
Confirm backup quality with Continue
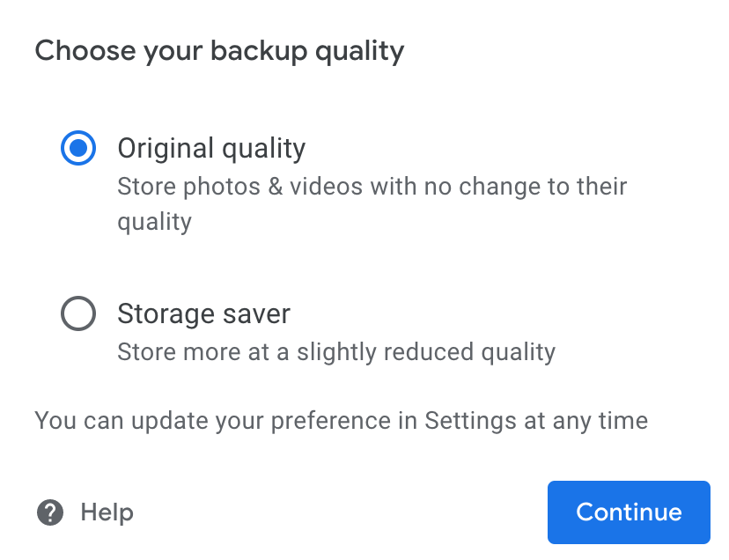coord(628,512)
